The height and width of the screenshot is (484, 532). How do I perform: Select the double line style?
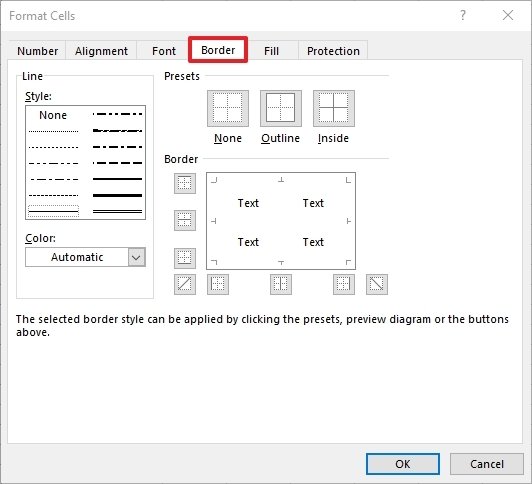click(117, 211)
